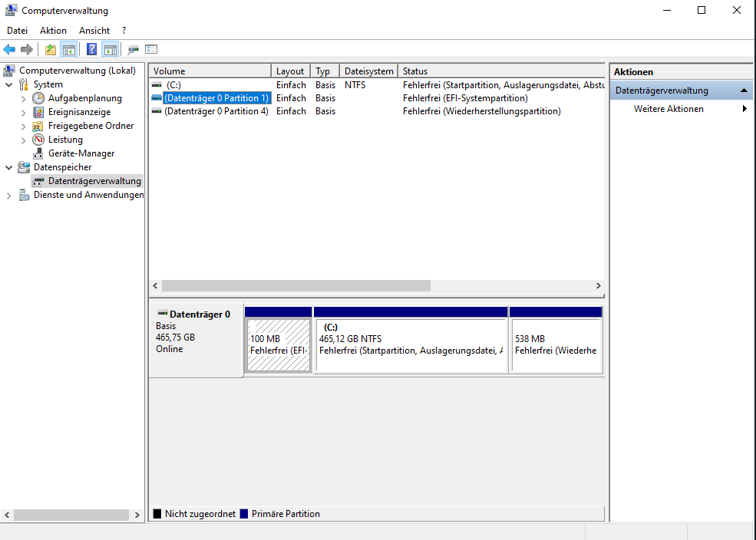Screen dimensions: 756x540
Task: Click Weitere Aktionen in Aktionen pane
Action: click(x=669, y=109)
